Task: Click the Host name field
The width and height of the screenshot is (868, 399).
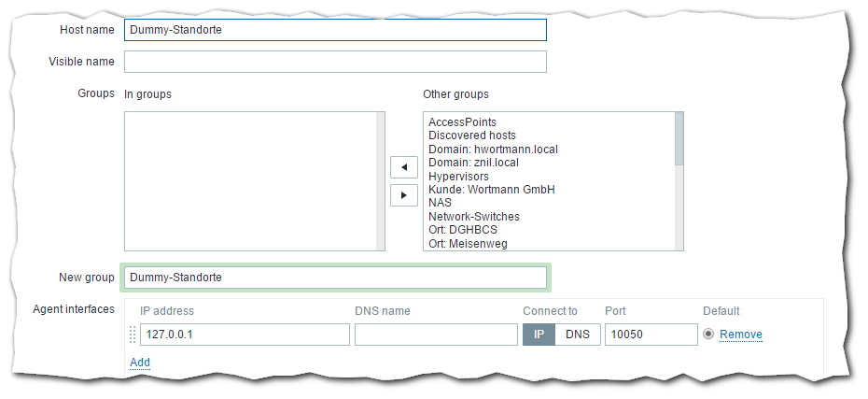Action: [x=335, y=30]
